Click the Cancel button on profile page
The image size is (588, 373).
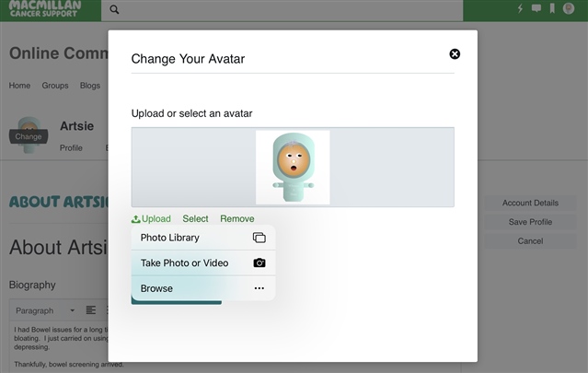(x=530, y=241)
